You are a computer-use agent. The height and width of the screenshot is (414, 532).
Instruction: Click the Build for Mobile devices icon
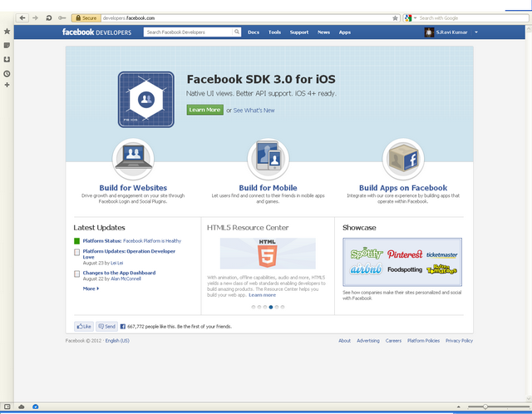(268, 159)
